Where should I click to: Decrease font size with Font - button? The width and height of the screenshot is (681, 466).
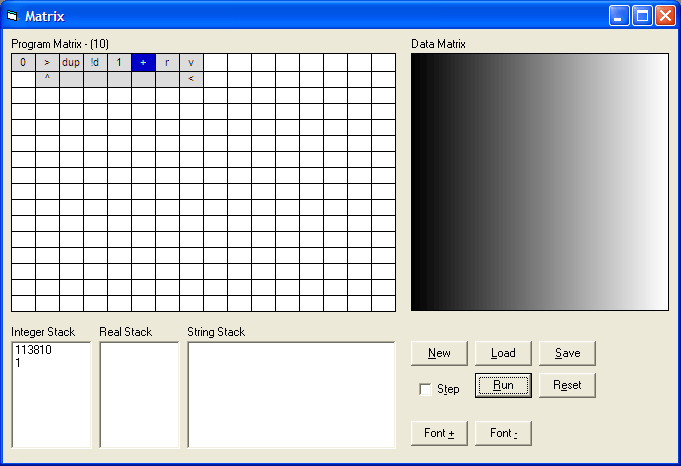[x=503, y=433]
